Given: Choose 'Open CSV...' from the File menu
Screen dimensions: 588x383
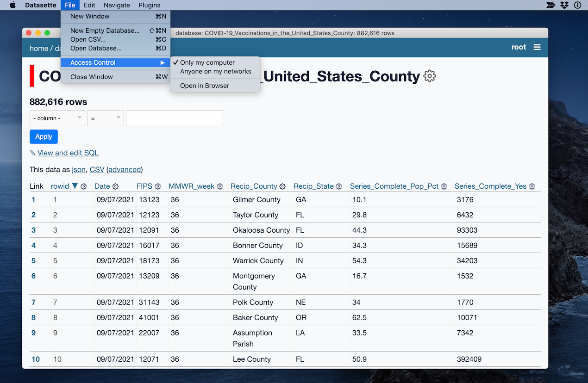Looking at the screenshot, I should pyautogui.click(x=88, y=39).
